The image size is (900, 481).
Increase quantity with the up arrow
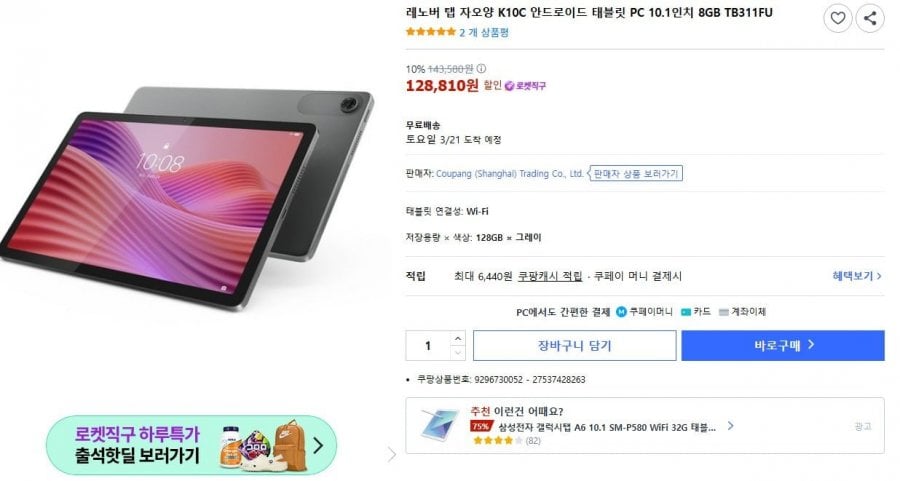[457, 338]
